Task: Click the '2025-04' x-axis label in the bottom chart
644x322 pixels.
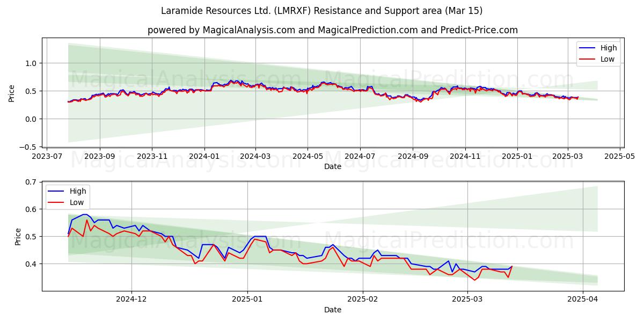Action: pyautogui.click(x=583, y=301)
